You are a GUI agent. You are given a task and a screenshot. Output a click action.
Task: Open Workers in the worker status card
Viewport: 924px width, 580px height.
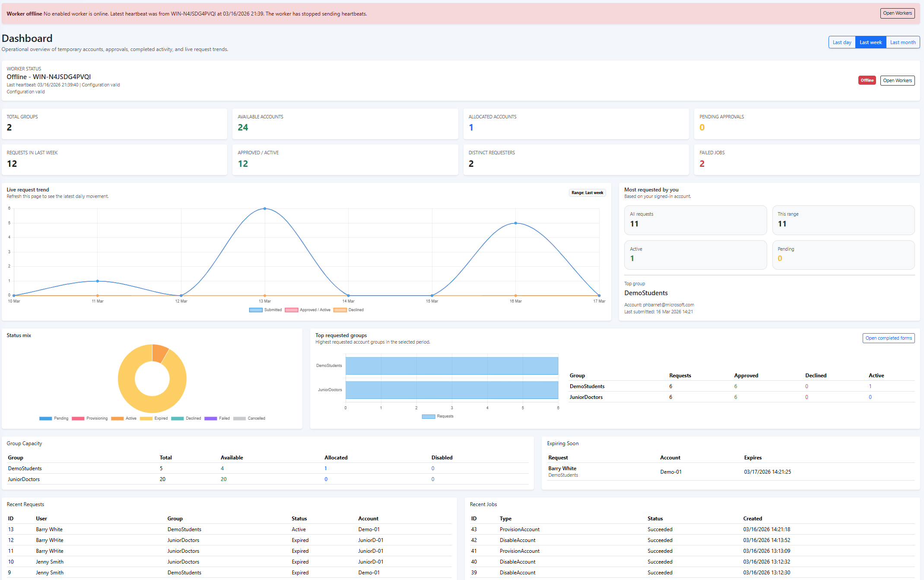(897, 80)
